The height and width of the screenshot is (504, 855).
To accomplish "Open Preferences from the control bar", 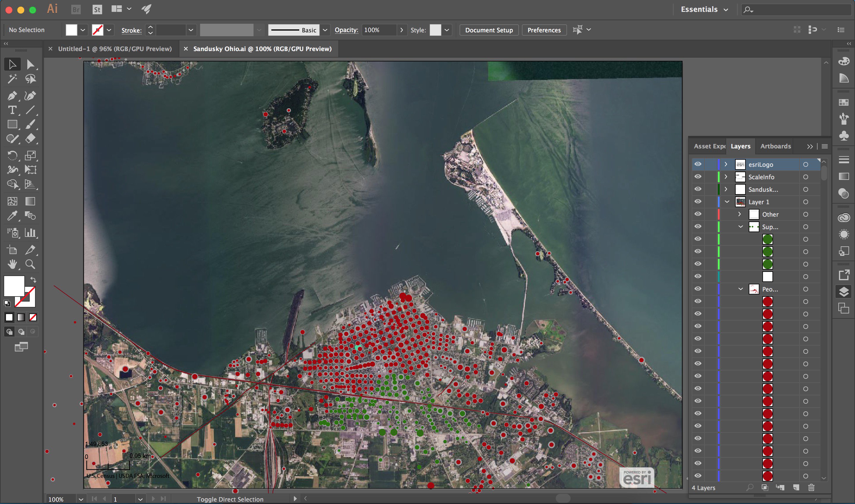I will [544, 30].
